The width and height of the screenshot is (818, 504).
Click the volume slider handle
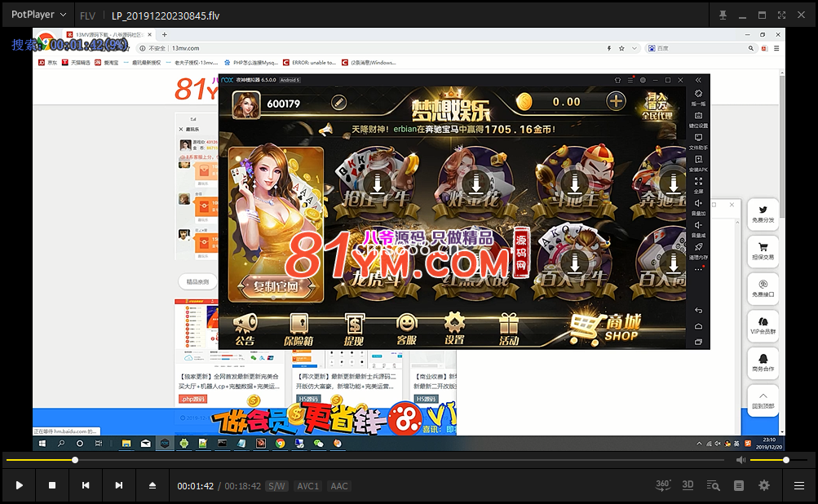[785, 460]
